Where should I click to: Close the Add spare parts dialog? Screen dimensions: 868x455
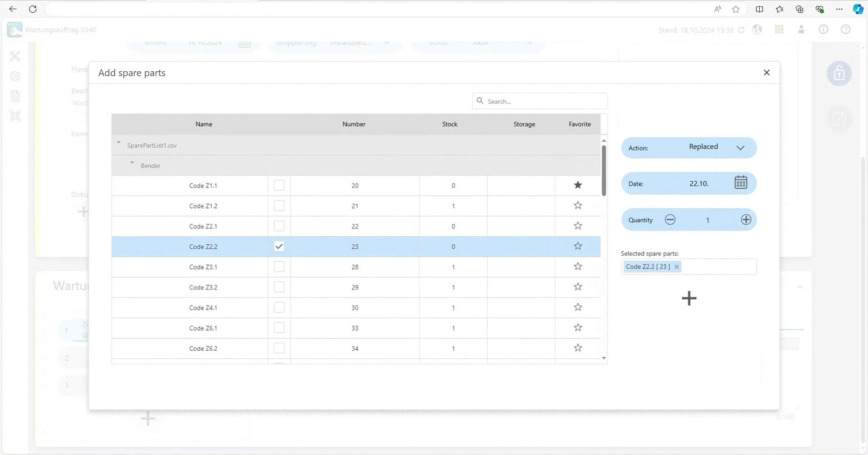pos(767,73)
